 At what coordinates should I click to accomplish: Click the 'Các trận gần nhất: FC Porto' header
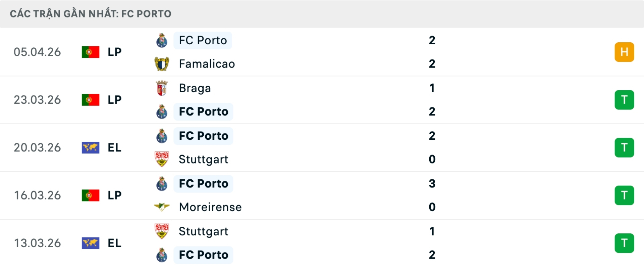click(x=91, y=14)
